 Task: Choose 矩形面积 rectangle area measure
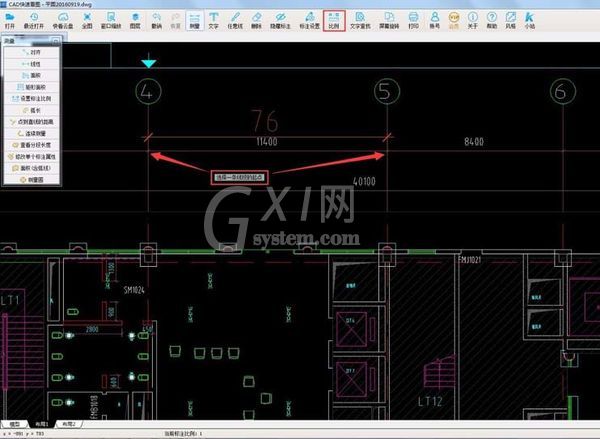tap(32, 87)
